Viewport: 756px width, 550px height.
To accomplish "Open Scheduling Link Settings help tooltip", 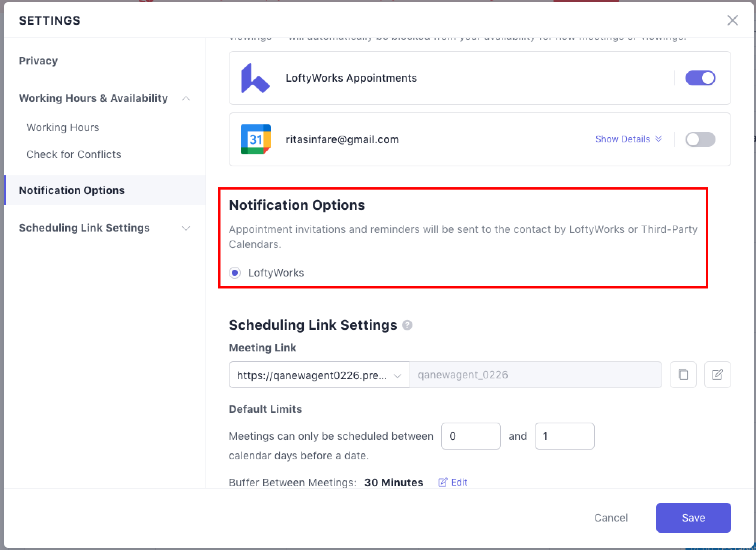I will click(x=407, y=325).
